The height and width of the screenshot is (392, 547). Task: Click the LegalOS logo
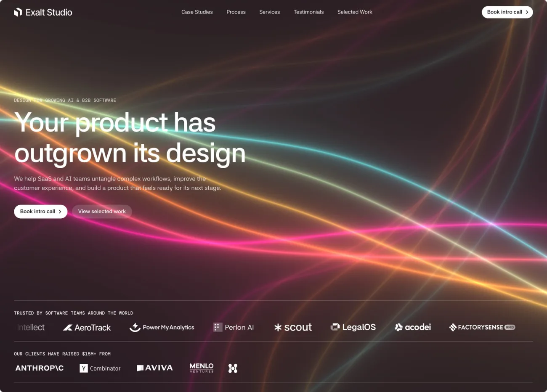[353, 327]
